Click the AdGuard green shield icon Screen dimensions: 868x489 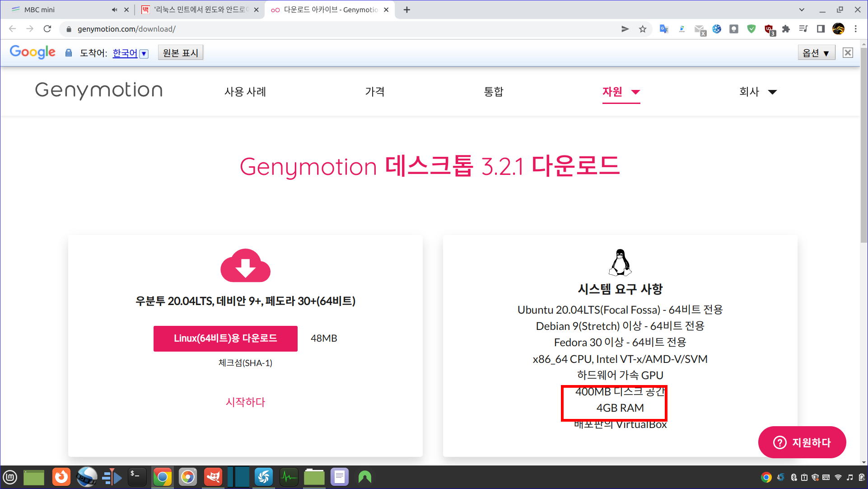coord(751,29)
